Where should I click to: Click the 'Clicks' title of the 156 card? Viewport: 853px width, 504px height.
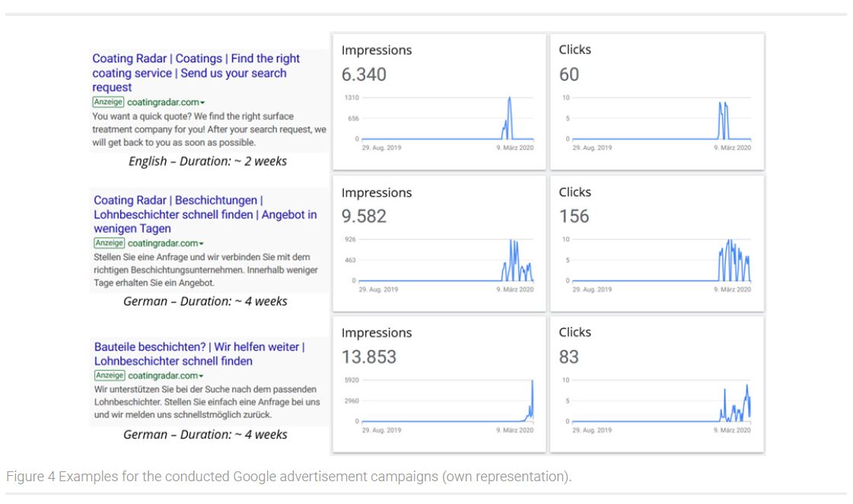point(575,192)
